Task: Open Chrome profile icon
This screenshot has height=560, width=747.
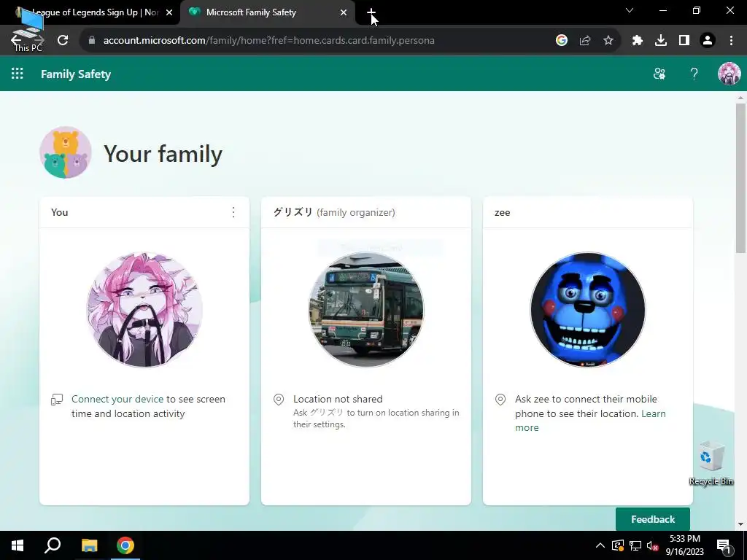Action: click(x=708, y=41)
